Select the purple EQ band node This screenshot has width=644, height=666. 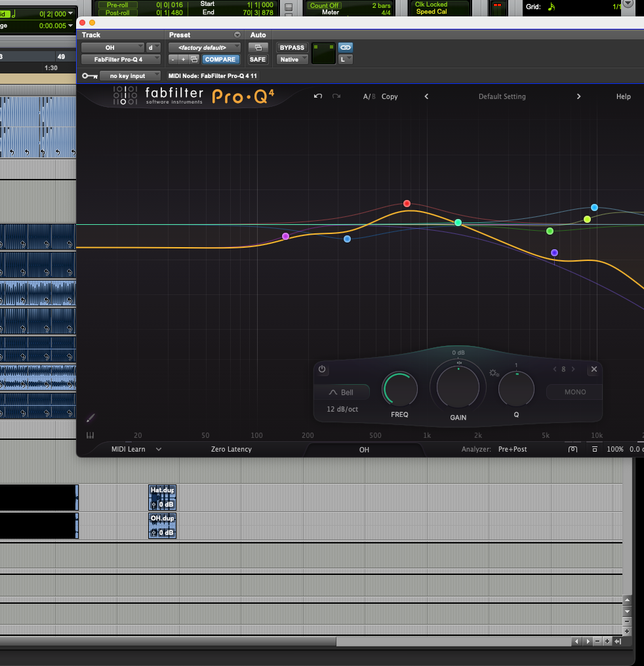pos(285,236)
